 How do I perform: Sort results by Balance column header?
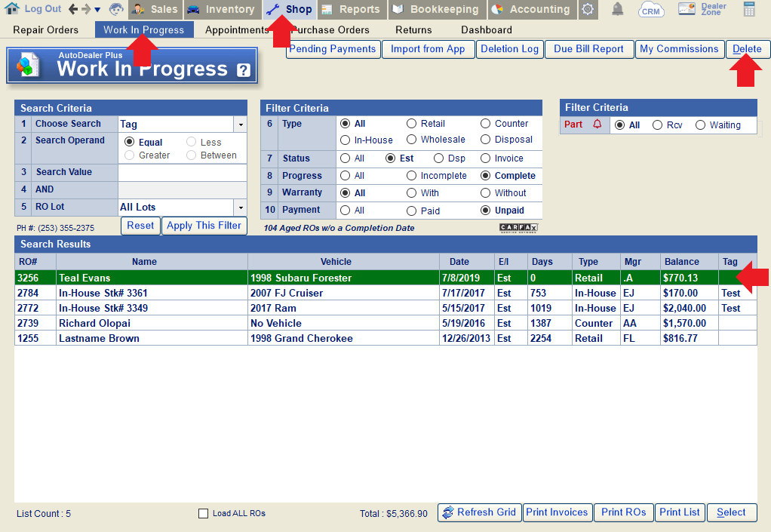coord(689,262)
